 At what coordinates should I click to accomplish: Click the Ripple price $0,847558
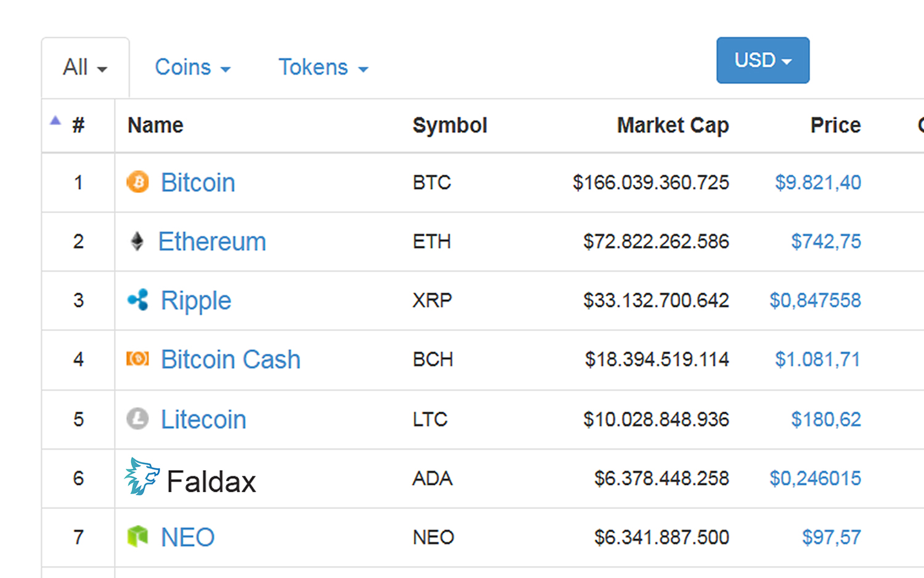815,301
